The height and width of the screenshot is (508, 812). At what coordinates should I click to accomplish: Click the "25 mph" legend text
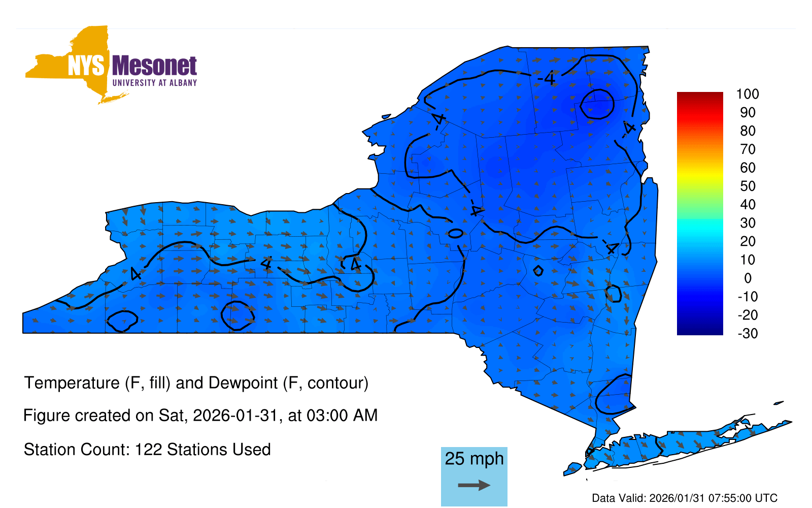pos(474,459)
